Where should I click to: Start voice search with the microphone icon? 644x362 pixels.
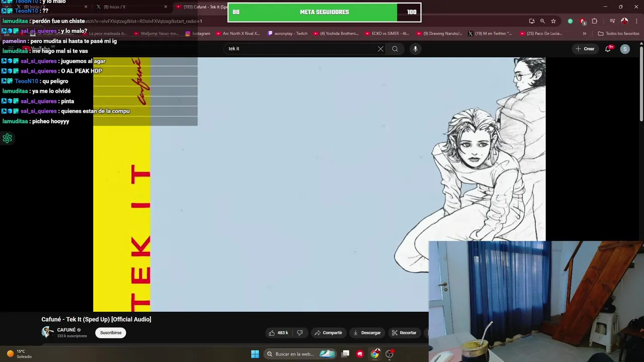click(415, 49)
